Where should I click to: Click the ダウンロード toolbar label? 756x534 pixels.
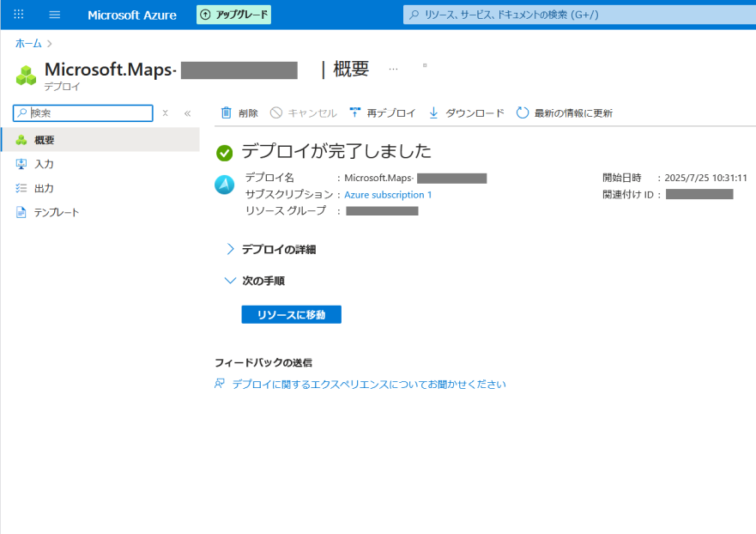(475, 113)
